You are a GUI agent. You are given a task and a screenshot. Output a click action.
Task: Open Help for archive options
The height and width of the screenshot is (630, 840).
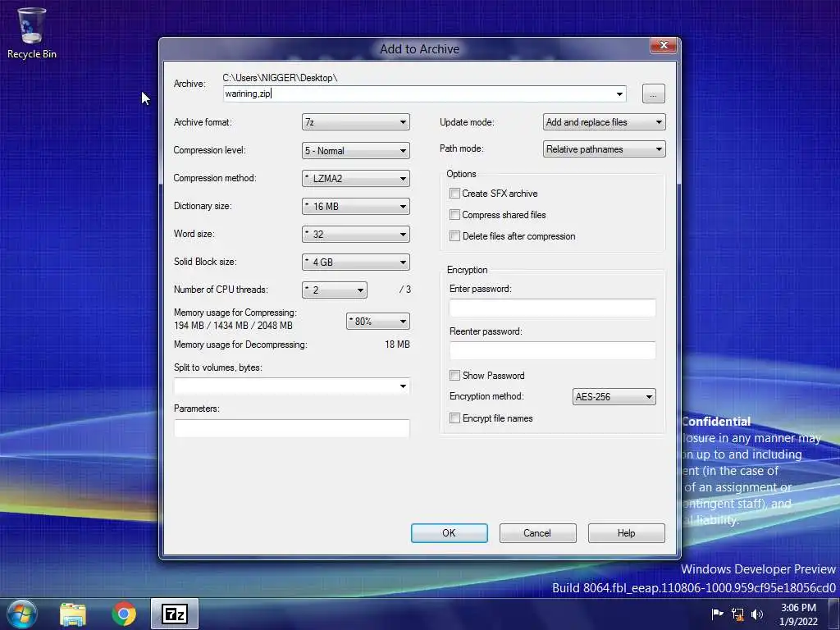click(626, 533)
